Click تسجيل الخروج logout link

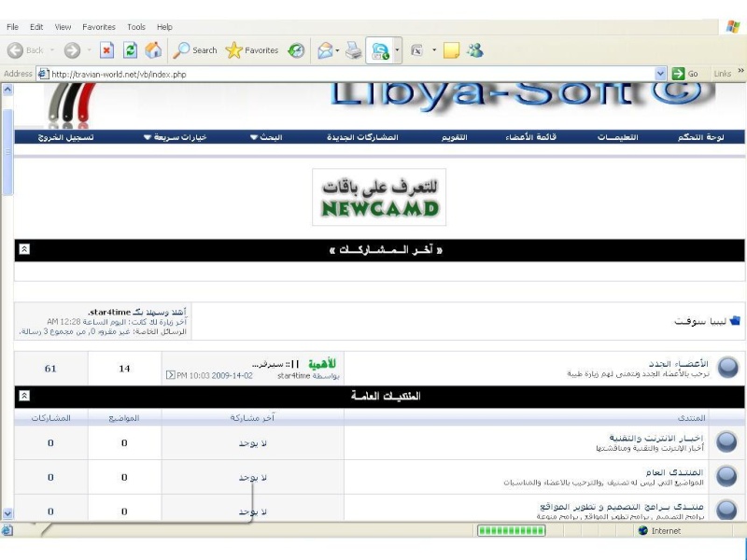click(x=65, y=137)
